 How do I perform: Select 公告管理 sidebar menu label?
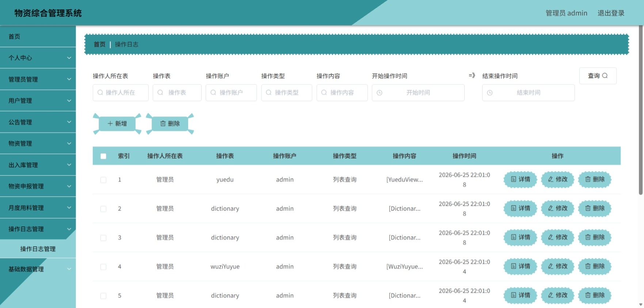tap(20, 122)
